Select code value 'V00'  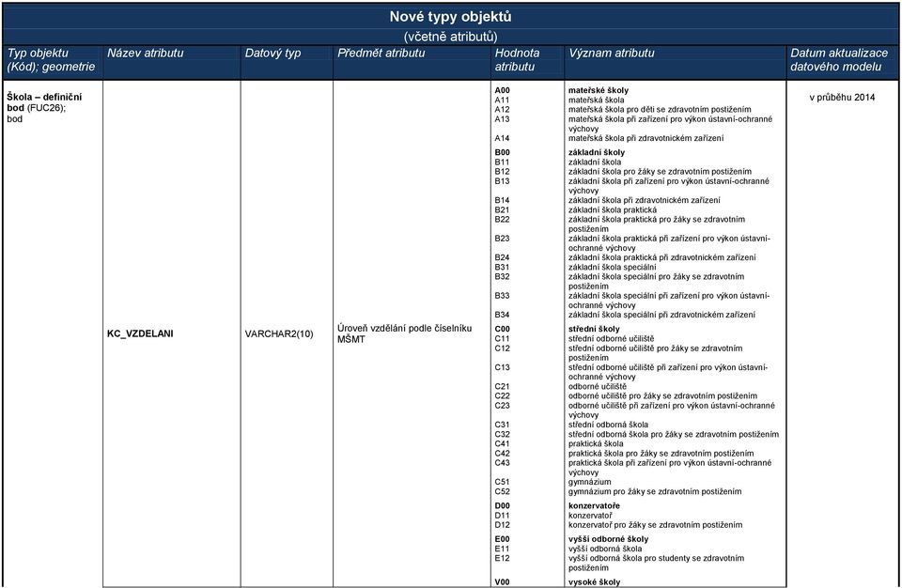(x=502, y=582)
